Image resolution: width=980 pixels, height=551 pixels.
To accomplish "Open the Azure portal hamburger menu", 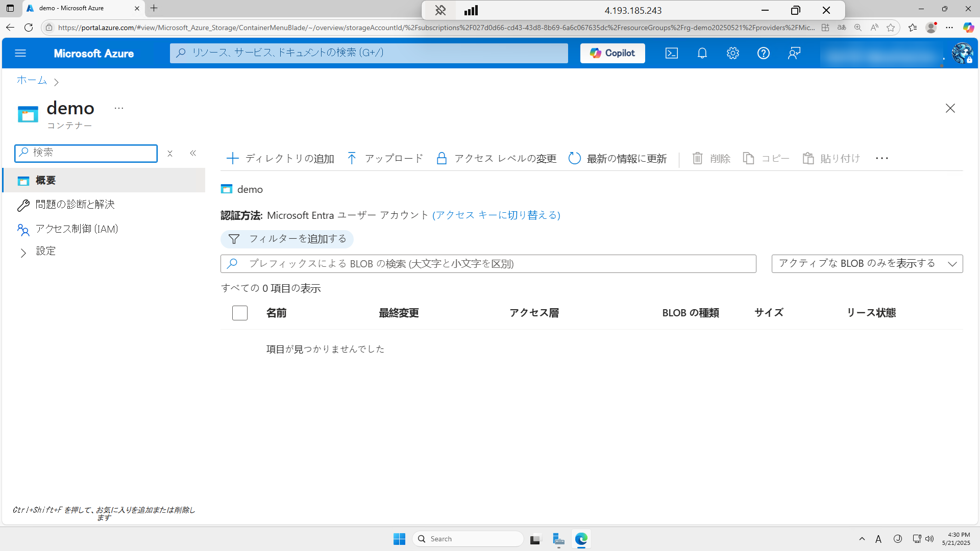I will coord(20,53).
